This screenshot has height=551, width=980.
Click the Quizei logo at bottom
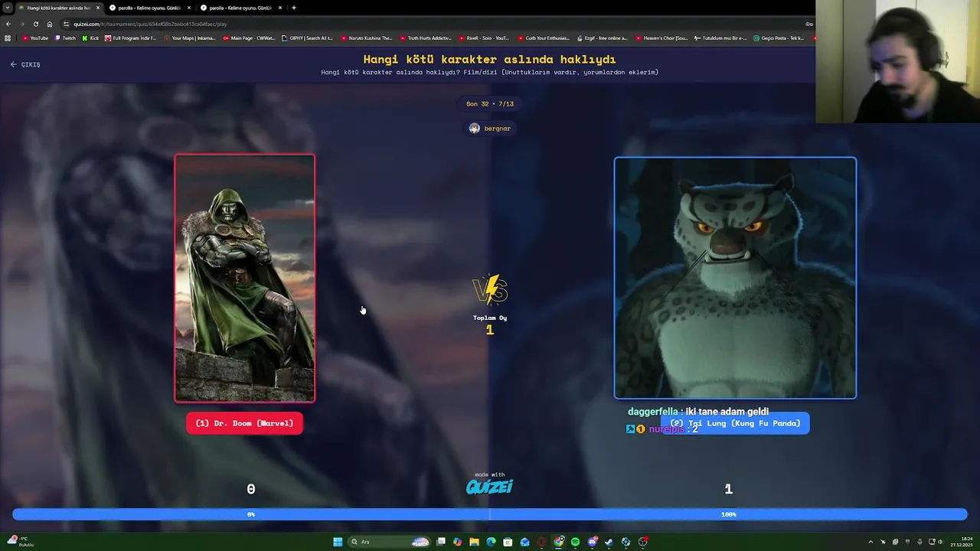[489, 485]
